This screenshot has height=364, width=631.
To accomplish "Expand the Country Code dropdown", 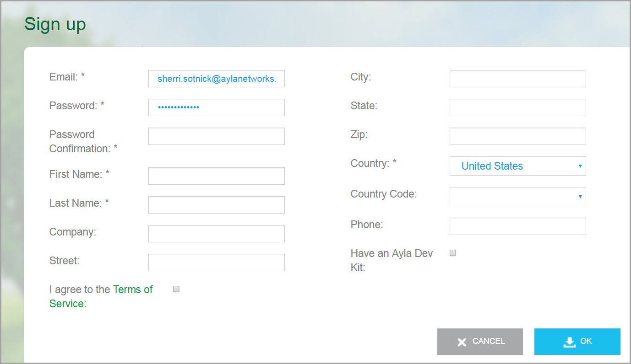I will (x=517, y=197).
